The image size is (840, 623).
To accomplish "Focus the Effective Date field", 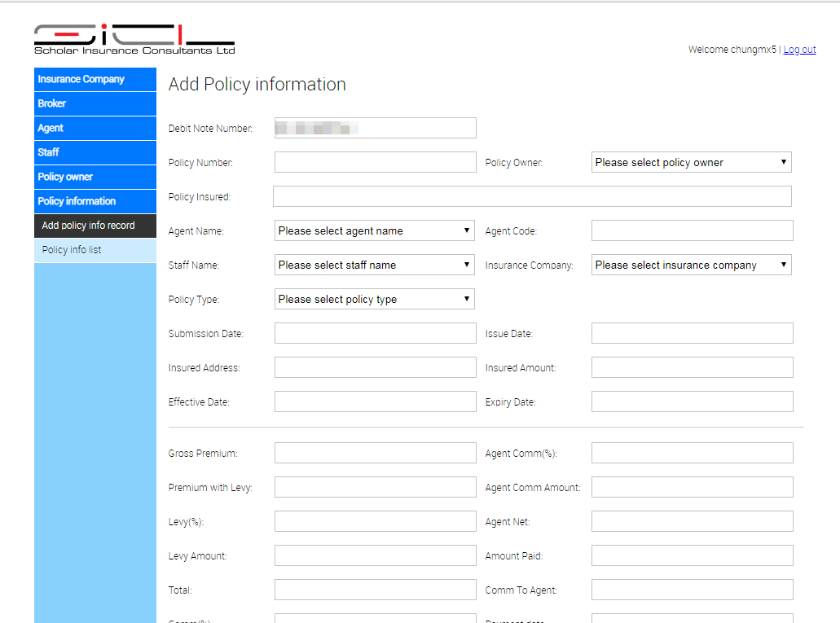I will click(x=375, y=401).
